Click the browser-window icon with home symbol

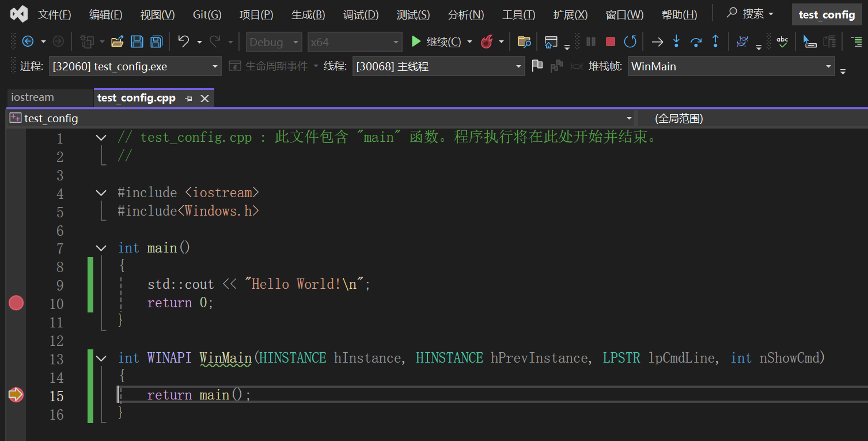click(551, 42)
